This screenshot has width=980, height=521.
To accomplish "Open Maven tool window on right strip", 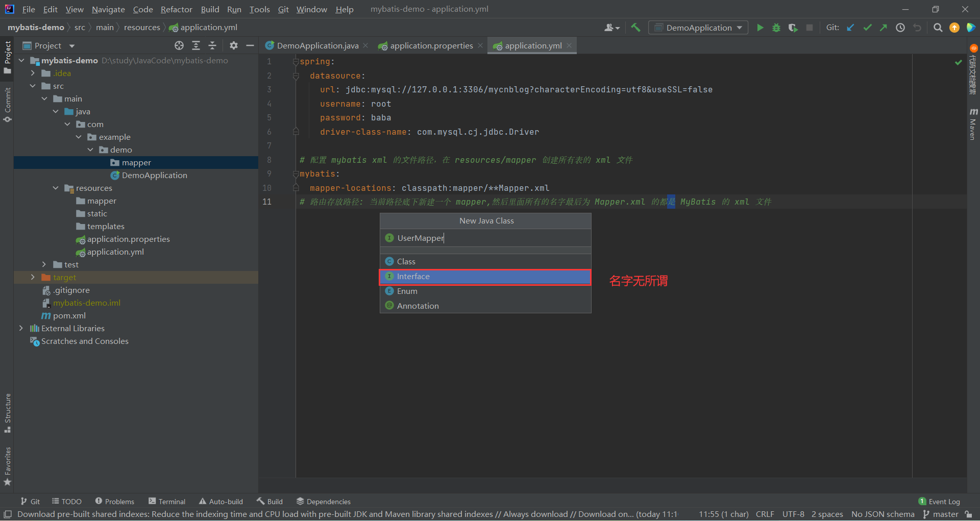I will pyautogui.click(x=973, y=124).
